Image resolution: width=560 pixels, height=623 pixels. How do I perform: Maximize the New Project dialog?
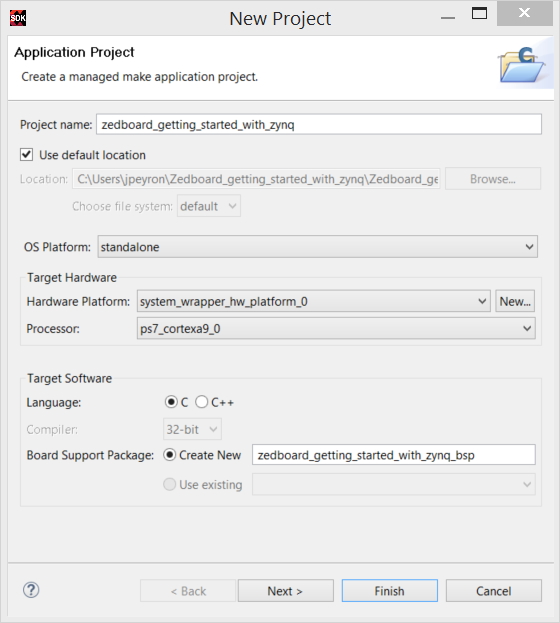(x=479, y=14)
